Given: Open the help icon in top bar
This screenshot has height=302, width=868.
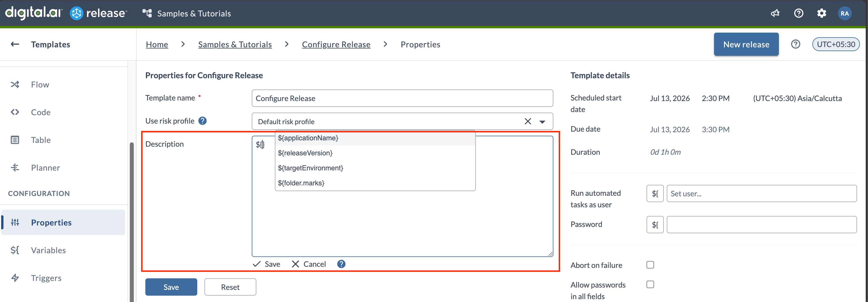Looking at the screenshot, I should (x=799, y=13).
